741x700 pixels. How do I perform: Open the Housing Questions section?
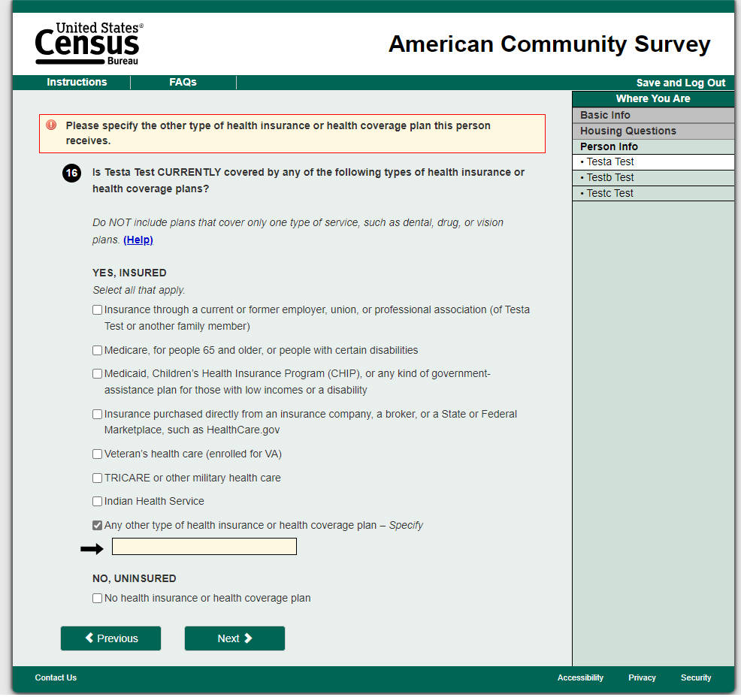tap(653, 131)
